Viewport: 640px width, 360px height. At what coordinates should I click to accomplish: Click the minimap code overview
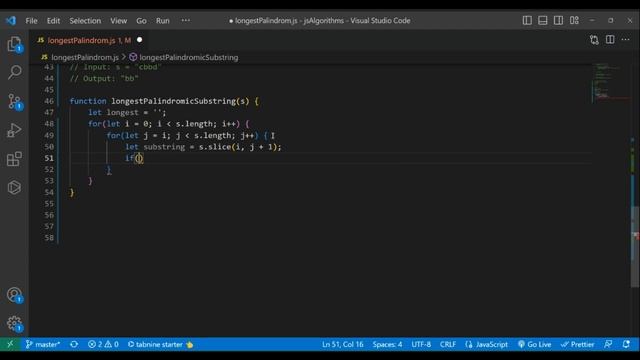610,84
